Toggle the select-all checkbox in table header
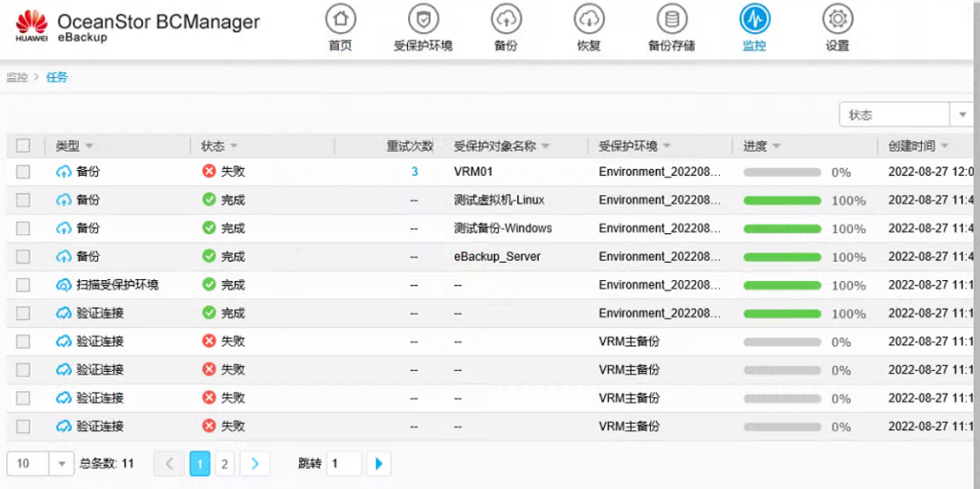Image resolution: width=980 pixels, height=489 pixels. coord(23,146)
